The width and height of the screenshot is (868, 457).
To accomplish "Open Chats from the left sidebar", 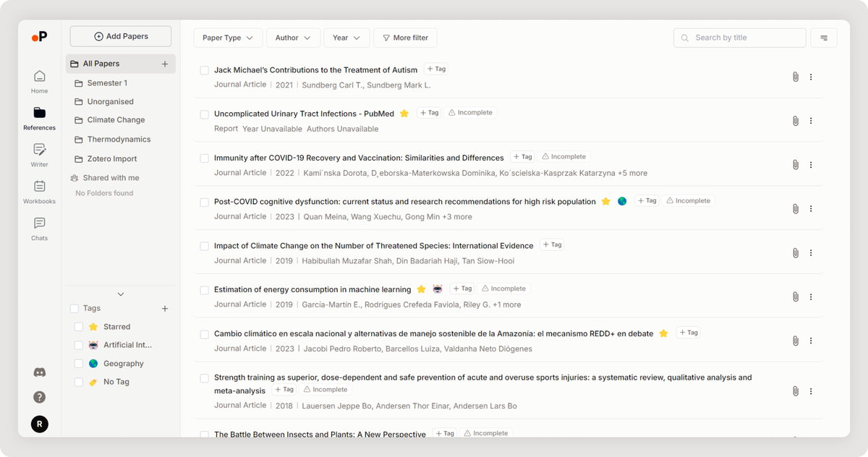I will 39,228.
